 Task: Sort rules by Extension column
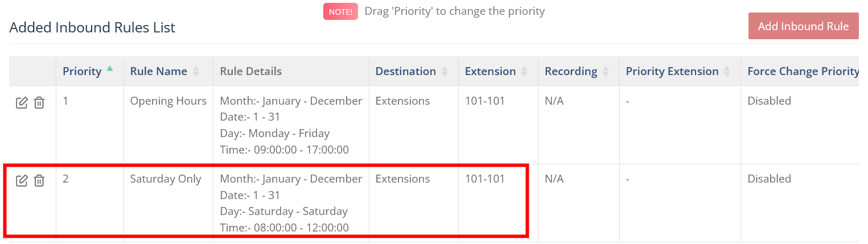524,72
